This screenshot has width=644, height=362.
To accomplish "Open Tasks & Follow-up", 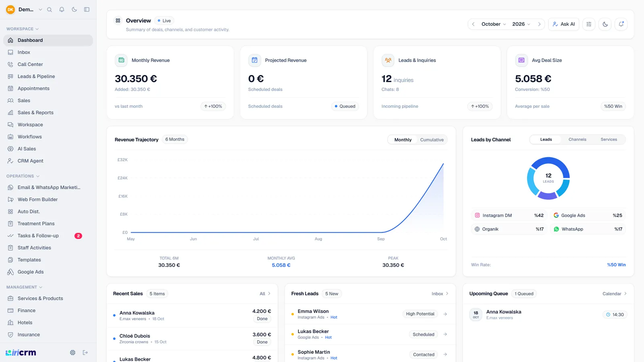I will pyautogui.click(x=48, y=236).
